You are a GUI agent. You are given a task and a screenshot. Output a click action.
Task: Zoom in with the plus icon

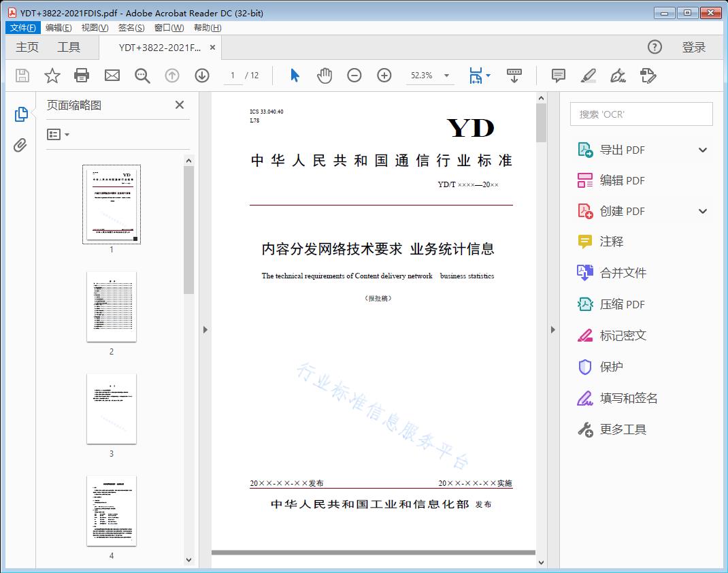click(384, 76)
